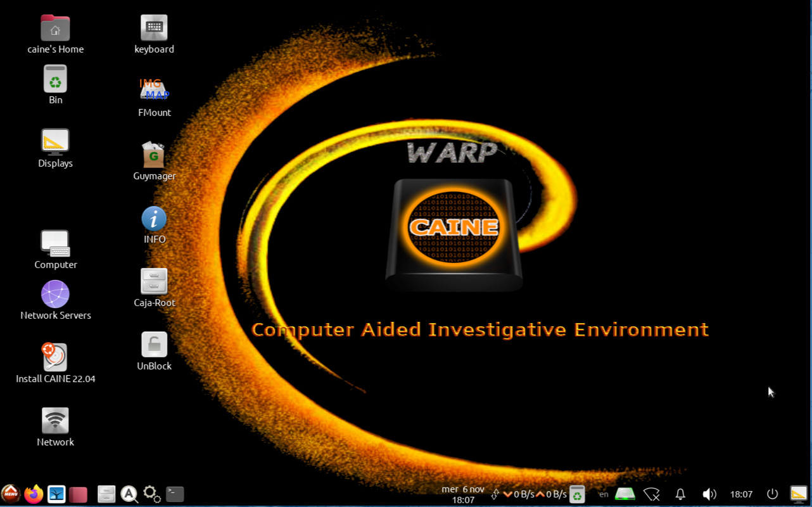Launch the keyboard desktop shortcut
The height and width of the screenshot is (507, 812).
(154, 28)
